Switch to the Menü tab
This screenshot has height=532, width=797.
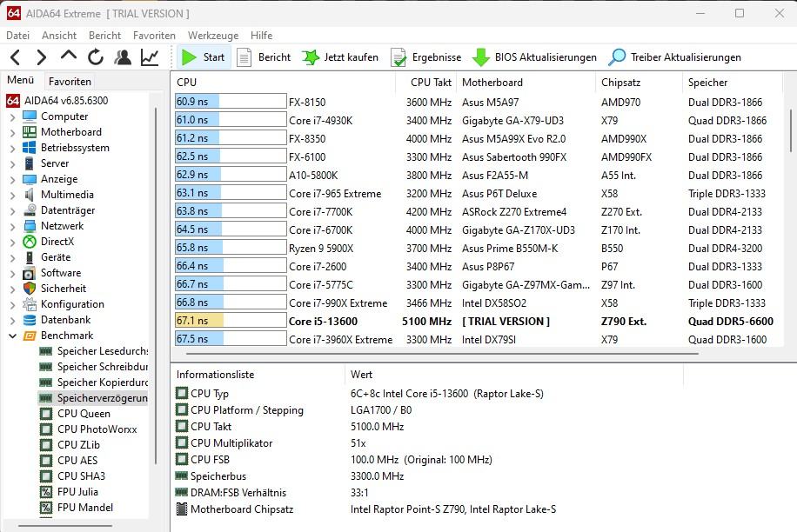20,80
